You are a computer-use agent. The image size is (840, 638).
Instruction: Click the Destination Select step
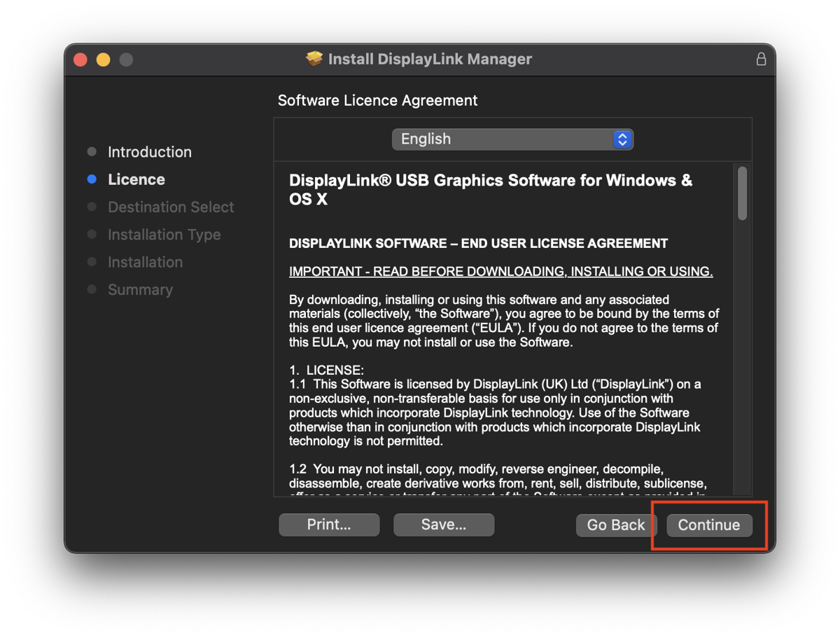[171, 207]
